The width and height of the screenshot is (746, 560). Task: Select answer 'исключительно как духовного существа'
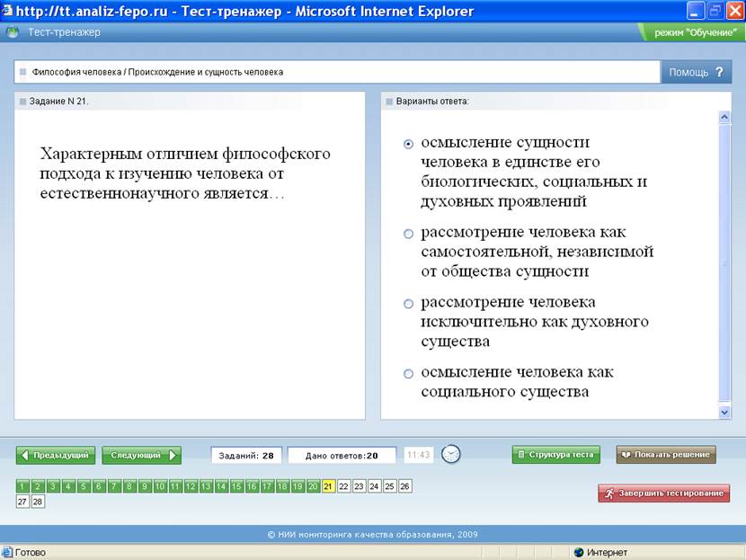coord(408,304)
